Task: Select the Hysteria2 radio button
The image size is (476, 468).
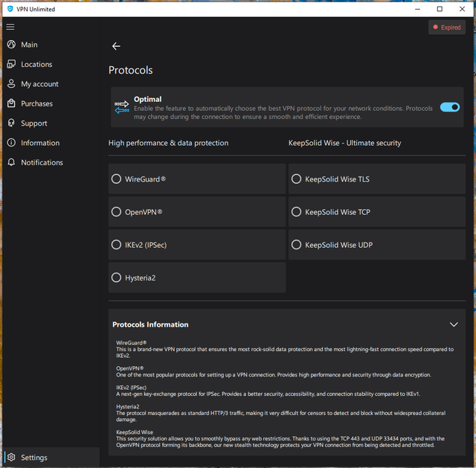Action: coord(116,278)
